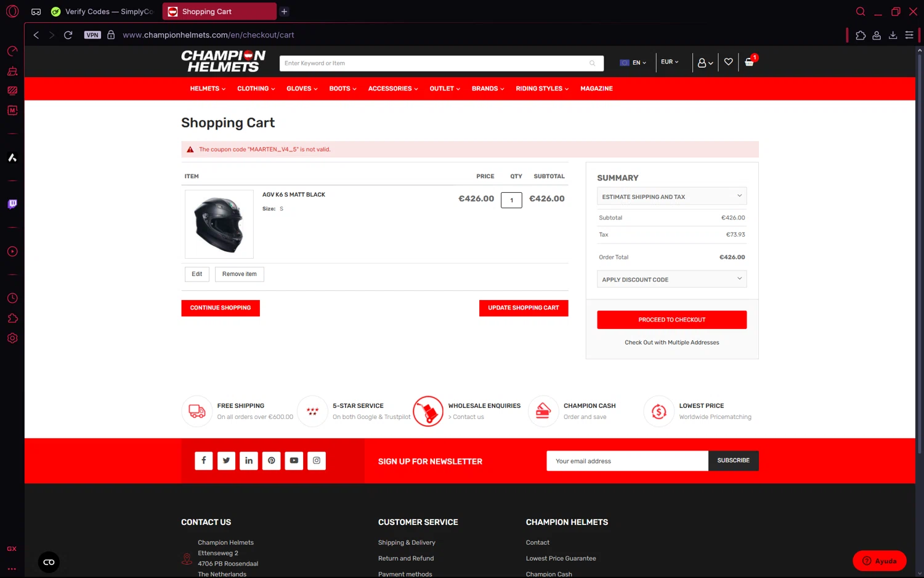Click Update Shopping Cart
The width and height of the screenshot is (924, 578).
(x=524, y=308)
